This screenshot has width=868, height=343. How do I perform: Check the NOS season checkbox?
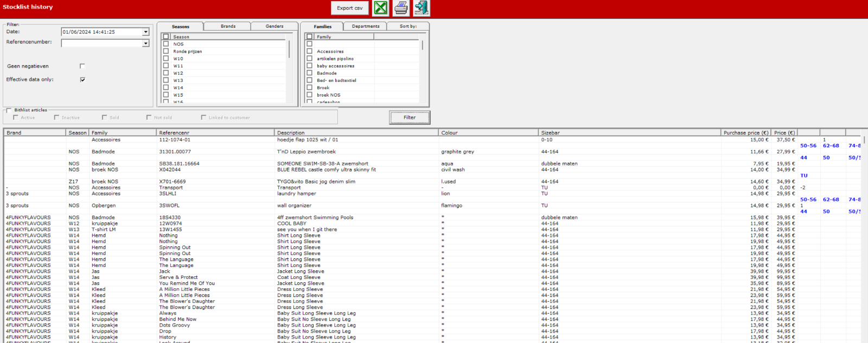(x=166, y=44)
